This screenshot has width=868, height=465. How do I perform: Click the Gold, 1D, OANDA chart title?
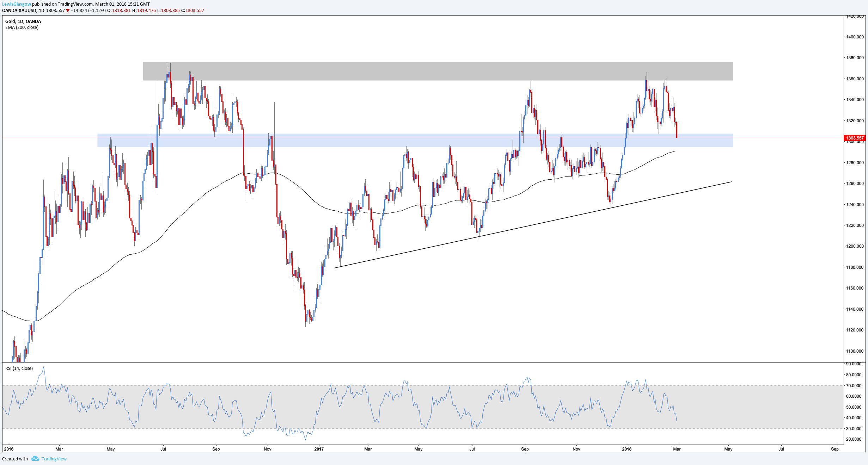pyautogui.click(x=23, y=21)
